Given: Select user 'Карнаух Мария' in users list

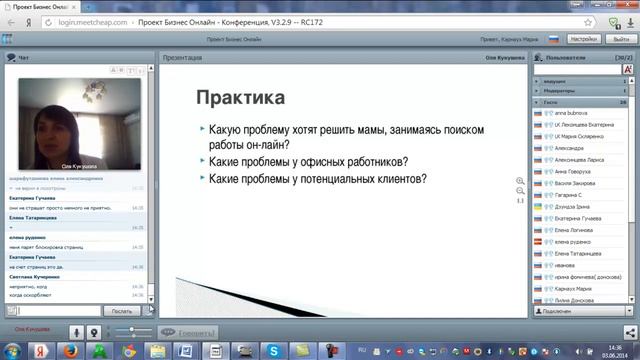Looking at the screenshot, I should click(x=580, y=289).
